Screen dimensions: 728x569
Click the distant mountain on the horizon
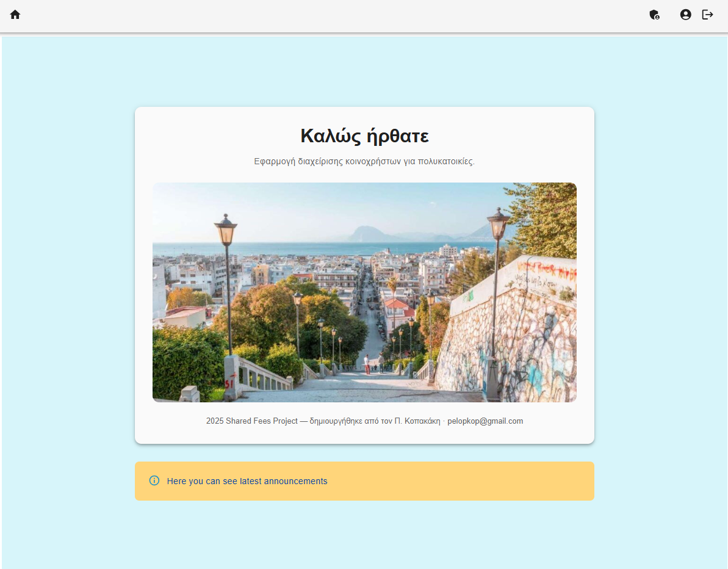coord(369,233)
